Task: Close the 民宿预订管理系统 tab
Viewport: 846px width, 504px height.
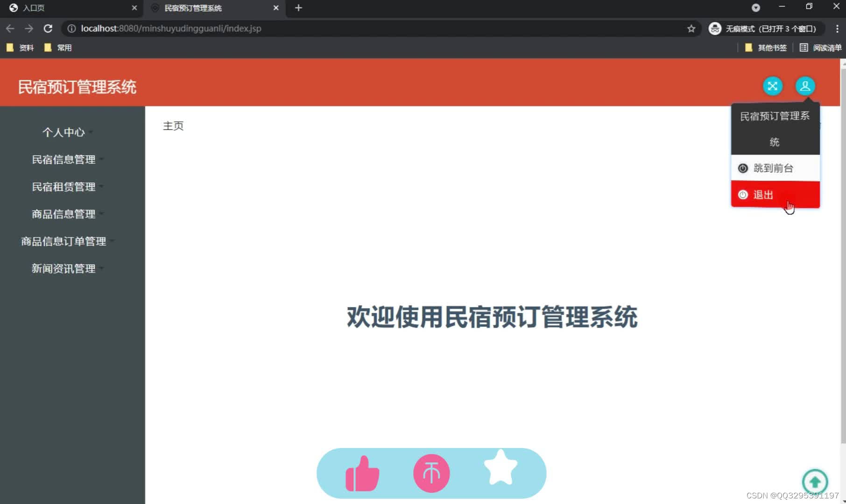Action: click(x=276, y=8)
